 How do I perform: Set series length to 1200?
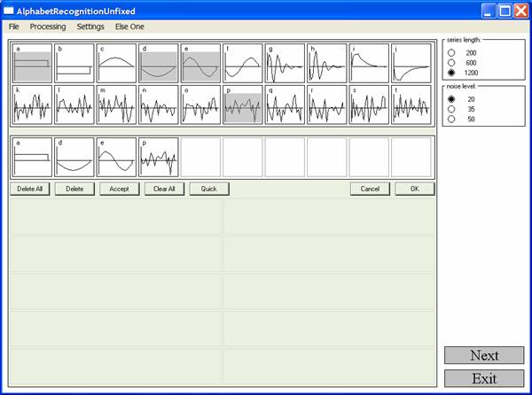(451, 73)
